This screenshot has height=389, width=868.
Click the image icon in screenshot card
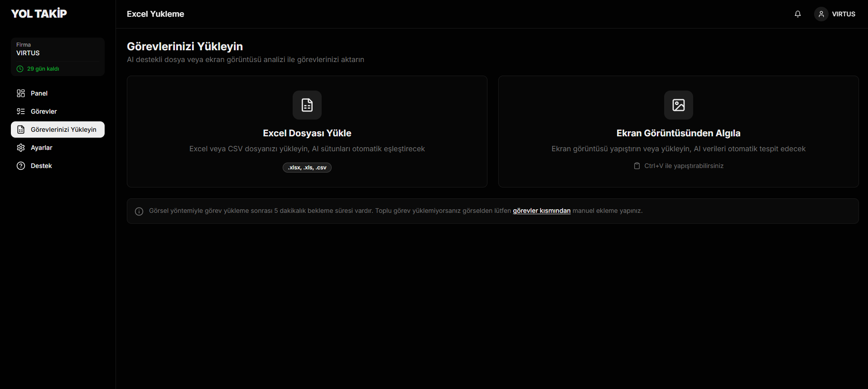678,105
